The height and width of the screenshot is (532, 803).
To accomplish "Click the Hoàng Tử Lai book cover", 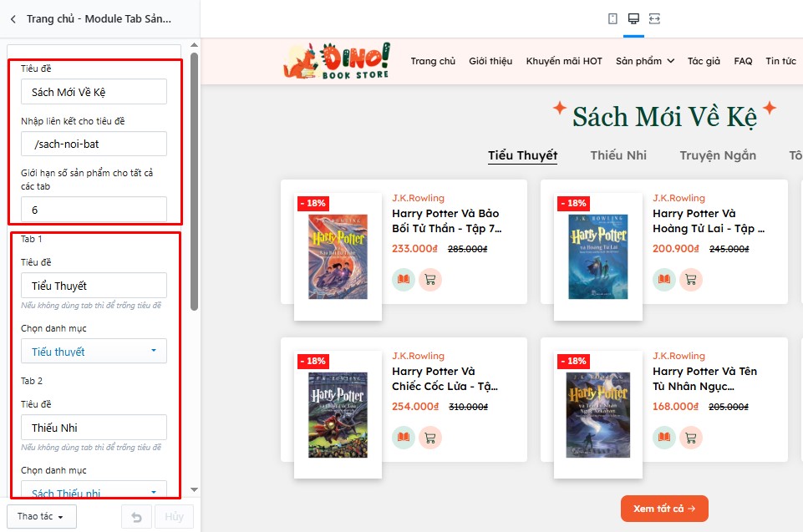I will pyautogui.click(x=598, y=256).
